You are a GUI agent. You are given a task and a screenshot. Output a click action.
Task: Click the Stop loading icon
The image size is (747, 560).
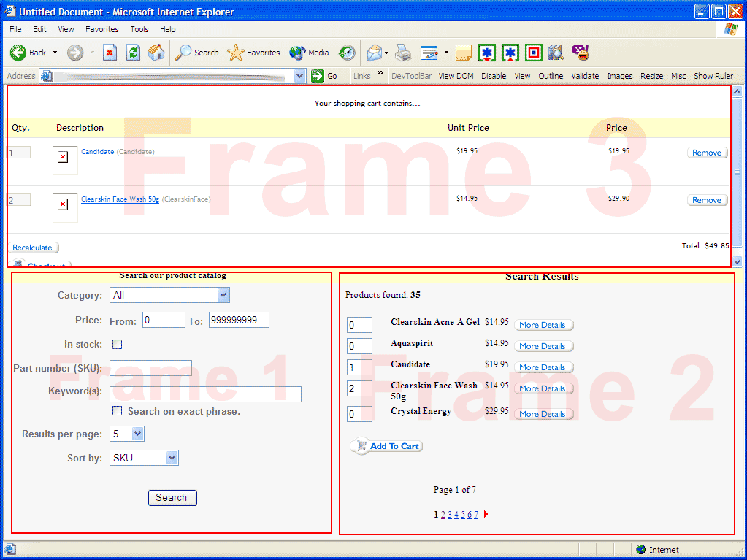point(110,53)
